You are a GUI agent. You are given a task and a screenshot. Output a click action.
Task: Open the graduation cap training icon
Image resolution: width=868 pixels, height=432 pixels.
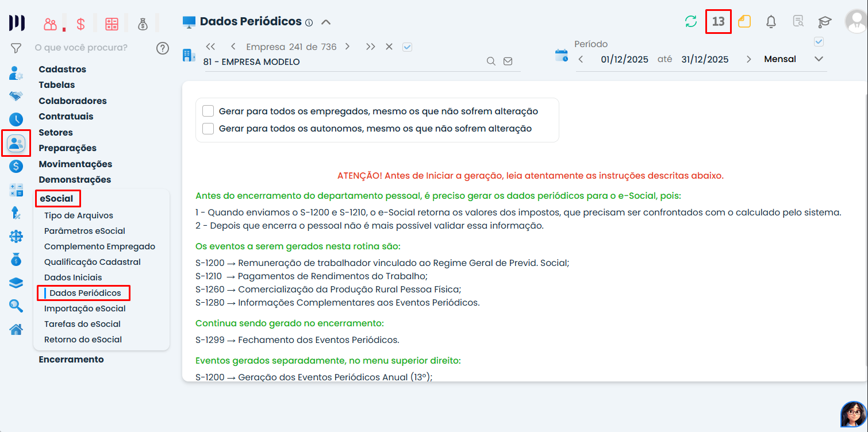coord(825,22)
